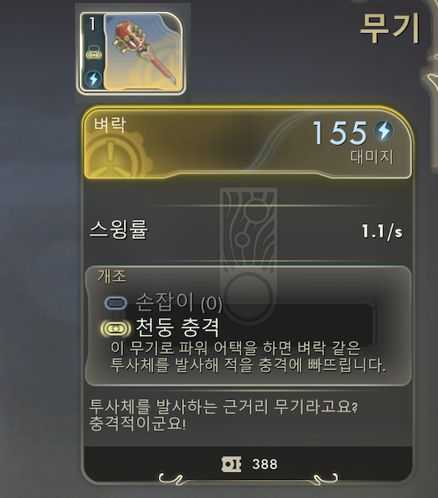438x498 pixels.
Task: Click the 155 damage value
Action: pos(340,133)
